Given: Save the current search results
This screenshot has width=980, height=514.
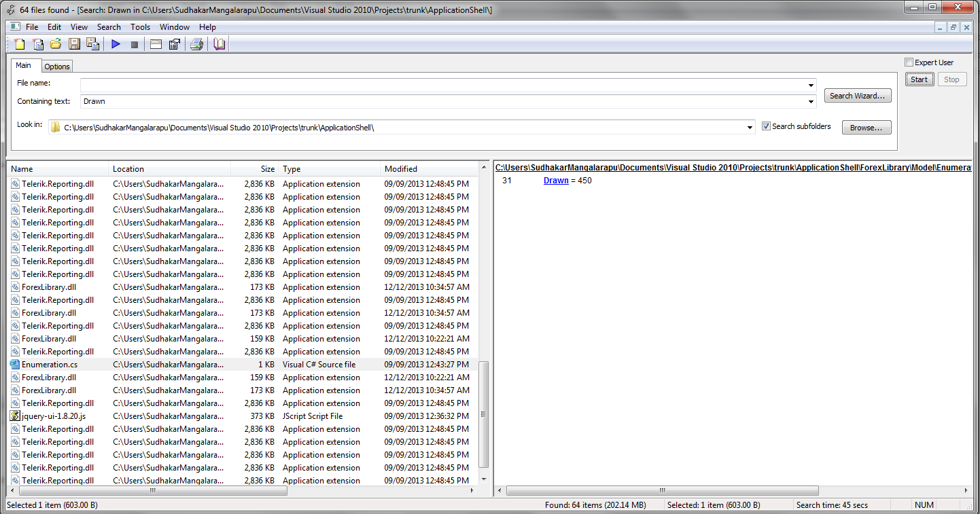Looking at the screenshot, I should click(x=74, y=43).
